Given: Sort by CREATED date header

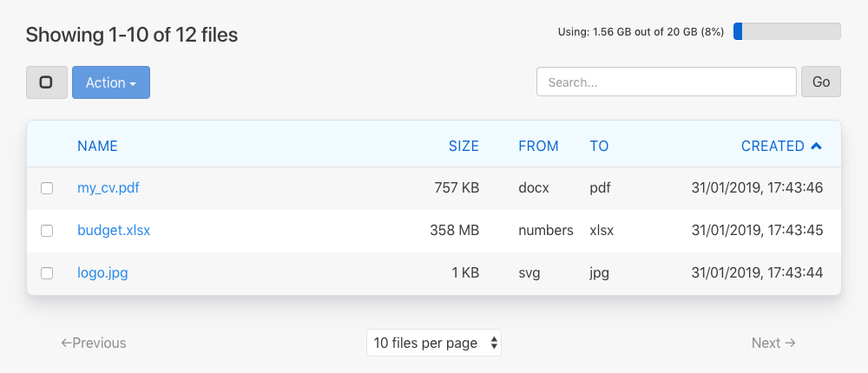Looking at the screenshot, I should pos(773,147).
